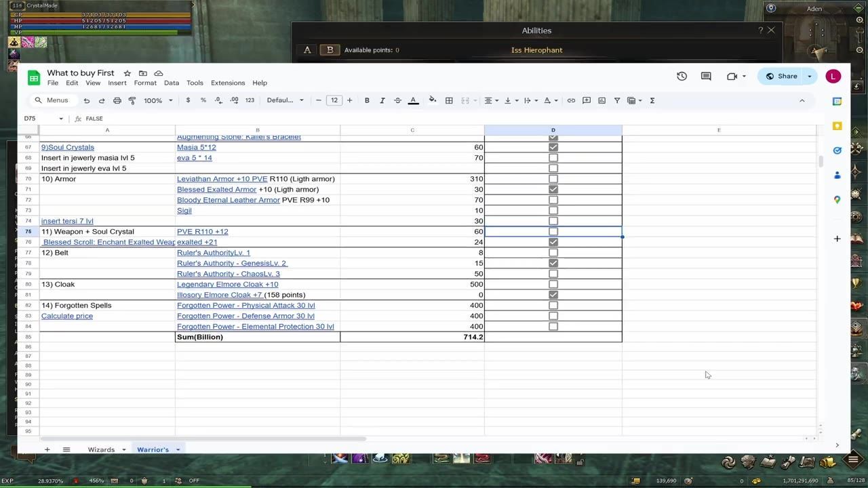Insert a link from toolbar
The image size is (868, 488).
(x=571, y=100)
